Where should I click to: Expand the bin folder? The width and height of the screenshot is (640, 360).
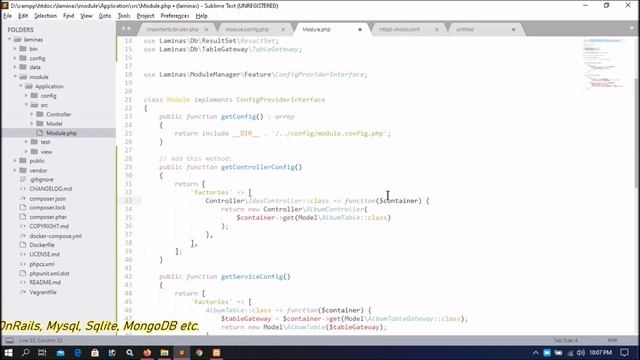point(15,49)
